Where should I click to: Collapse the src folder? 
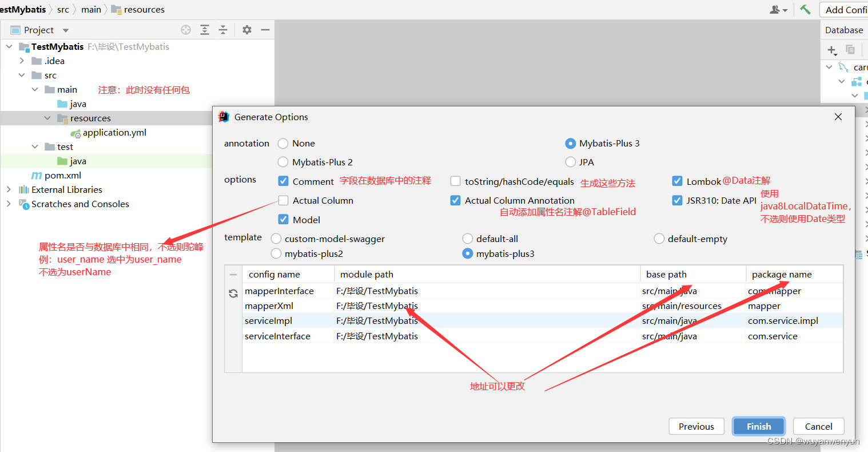tap(22, 76)
